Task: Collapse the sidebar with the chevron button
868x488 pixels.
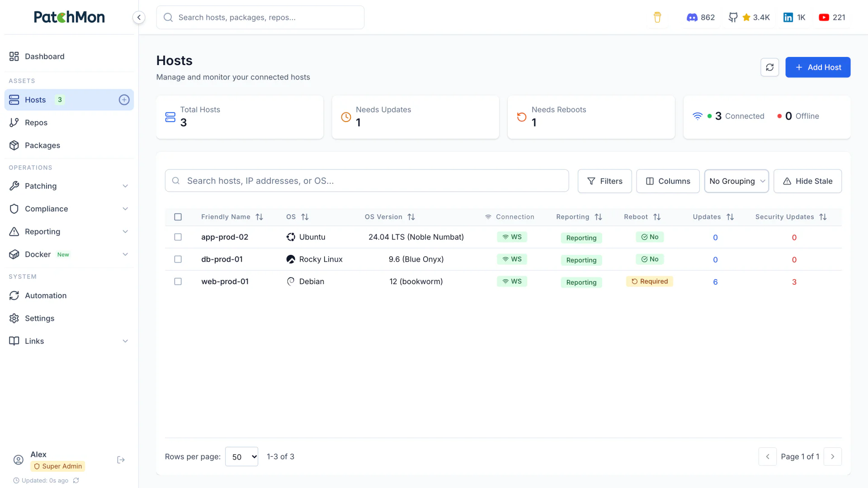Action: tap(139, 17)
